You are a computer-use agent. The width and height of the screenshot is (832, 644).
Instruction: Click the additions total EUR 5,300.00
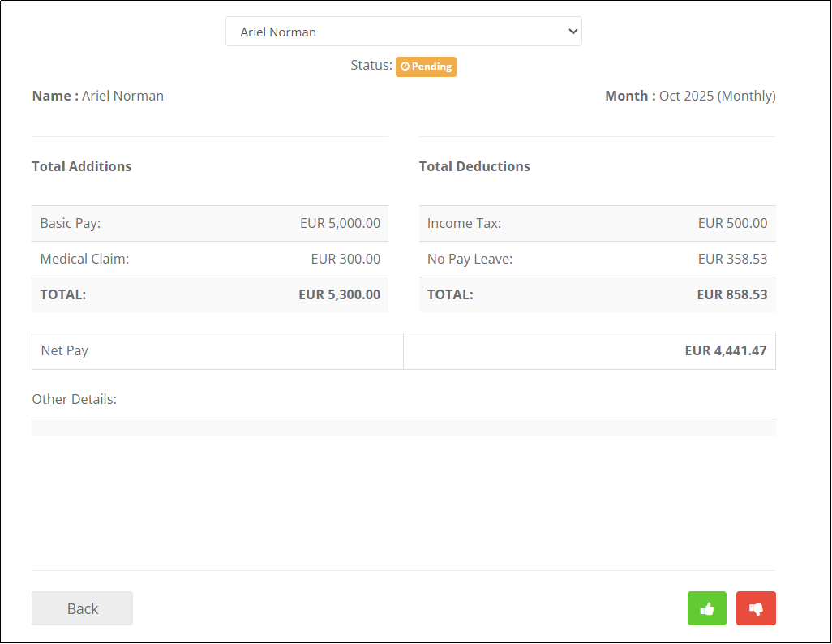[340, 294]
